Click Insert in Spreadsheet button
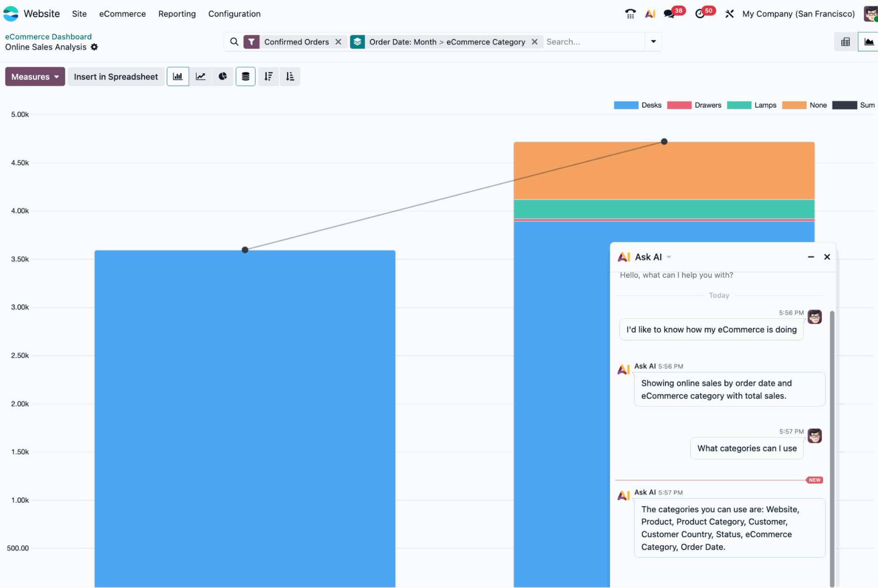878x588 pixels. [x=116, y=76]
